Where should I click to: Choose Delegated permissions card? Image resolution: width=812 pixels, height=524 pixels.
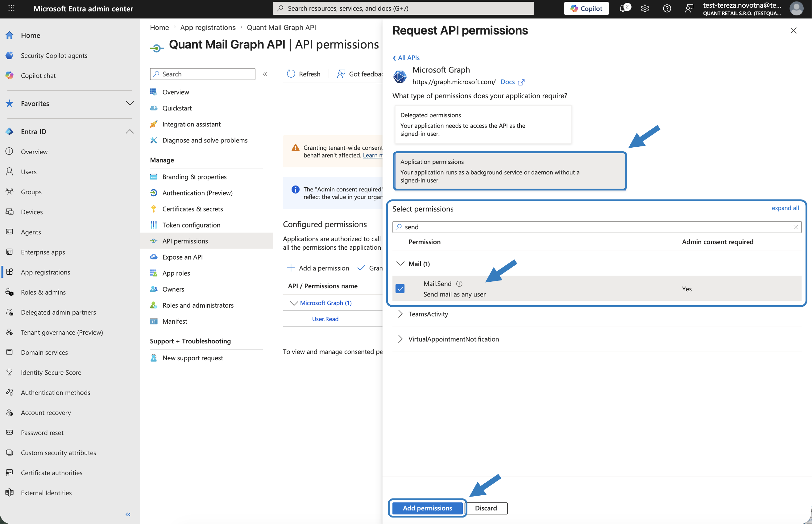coord(483,124)
